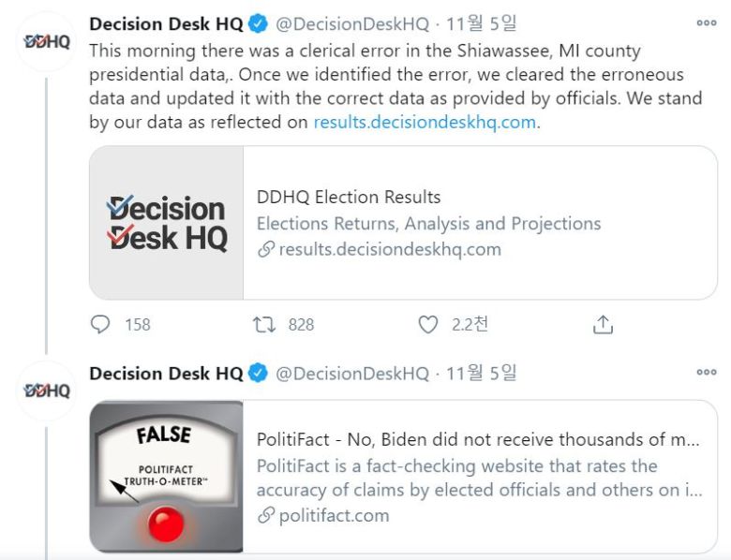Click verified badge on first tweet
This screenshot has width=731, height=560.
tap(259, 24)
